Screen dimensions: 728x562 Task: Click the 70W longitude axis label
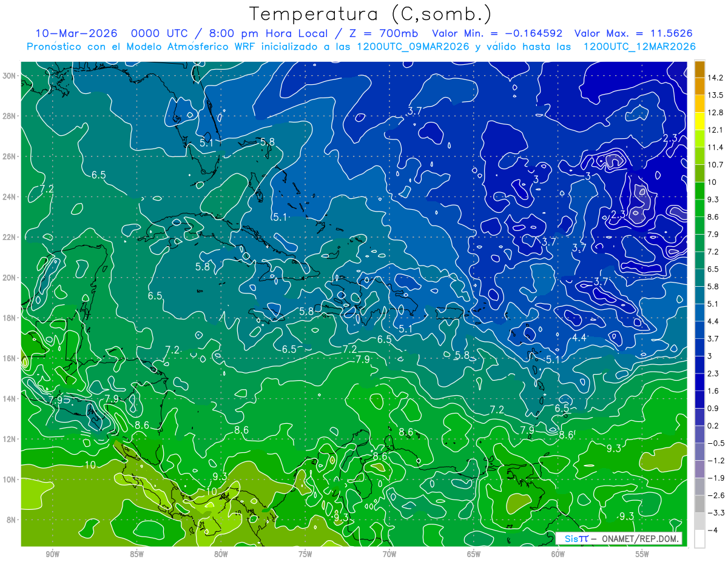(389, 554)
